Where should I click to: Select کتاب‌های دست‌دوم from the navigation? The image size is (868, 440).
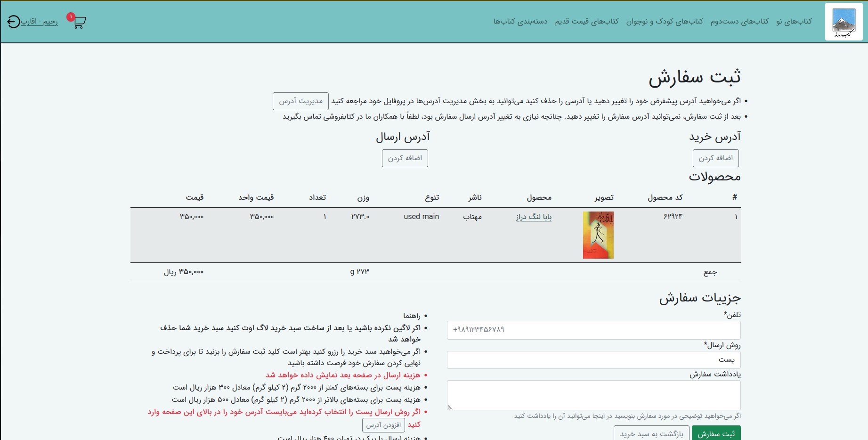(742, 21)
